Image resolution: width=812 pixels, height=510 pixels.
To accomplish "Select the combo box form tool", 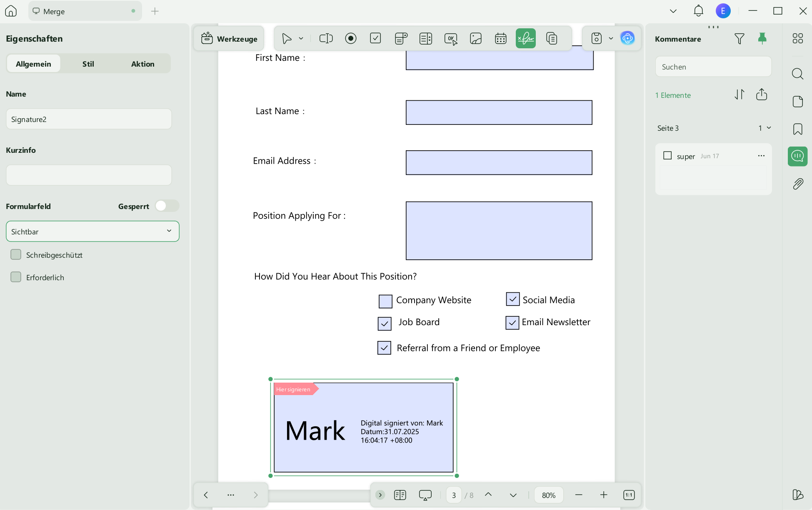I will 401,39.
